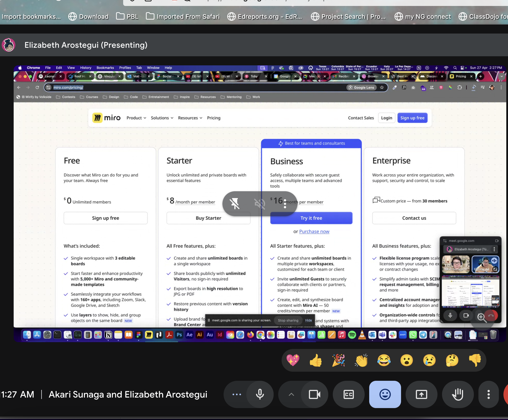Image resolution: width=508 pixels, height=420 pixels.
Task: Click the Miro logo
Action: pos(107,118)
